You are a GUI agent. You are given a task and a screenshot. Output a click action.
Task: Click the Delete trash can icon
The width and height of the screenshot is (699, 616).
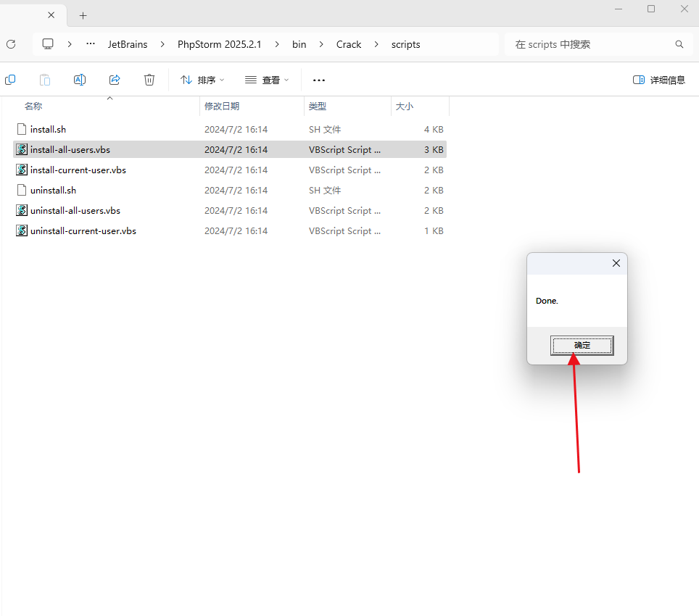tap(149, 80)
